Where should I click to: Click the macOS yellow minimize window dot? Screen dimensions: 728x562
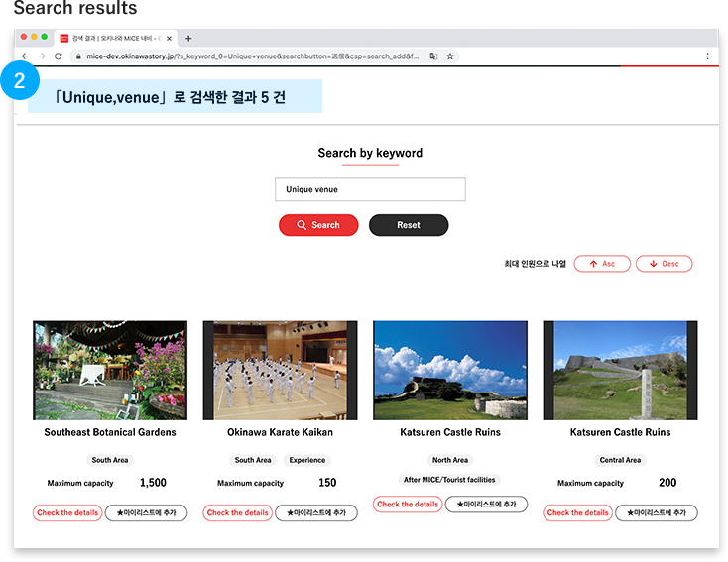coord(34,37)
